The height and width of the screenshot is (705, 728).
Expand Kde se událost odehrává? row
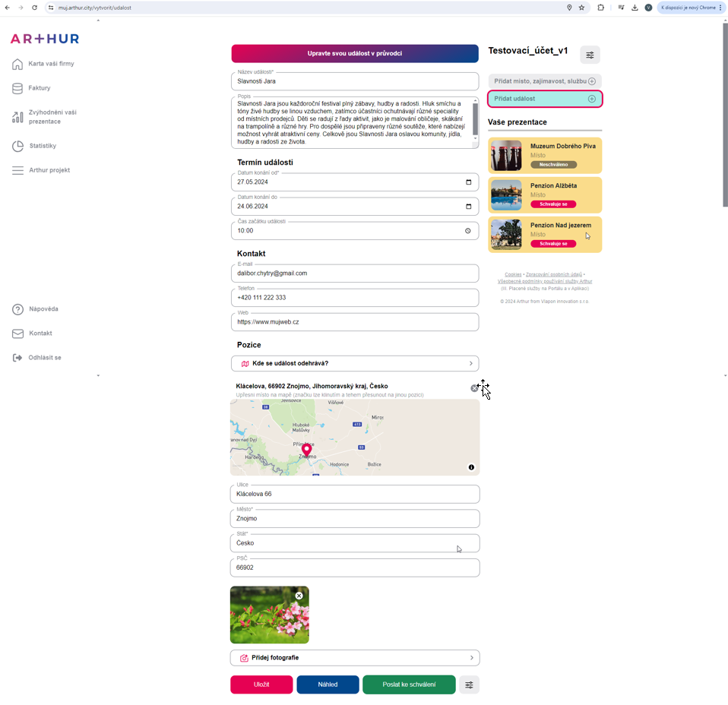click(355, 364)
